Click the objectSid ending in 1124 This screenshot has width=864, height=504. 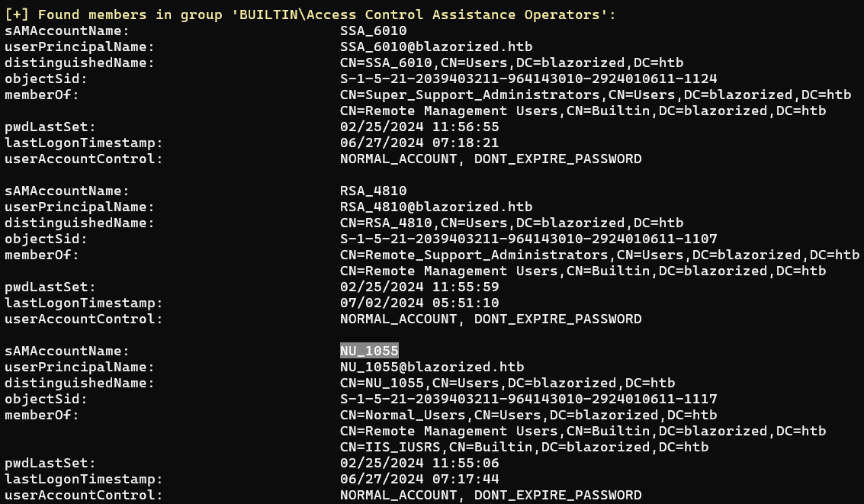528,79
